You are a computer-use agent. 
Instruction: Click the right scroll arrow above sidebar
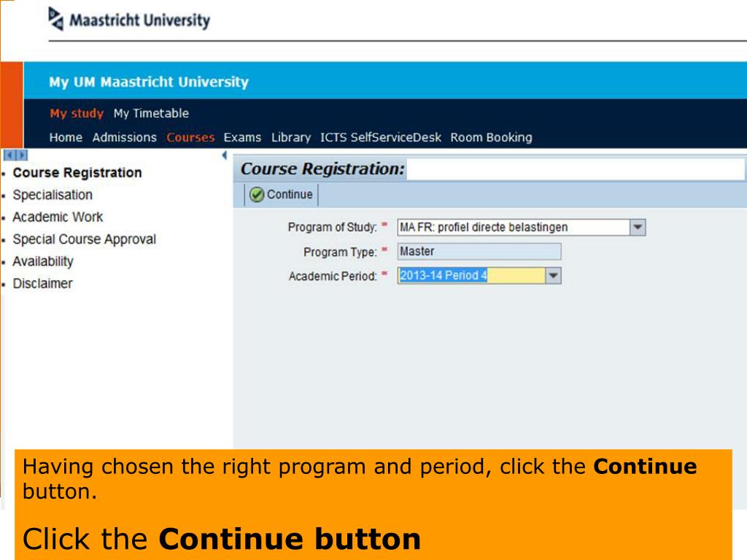pos(22,155)
